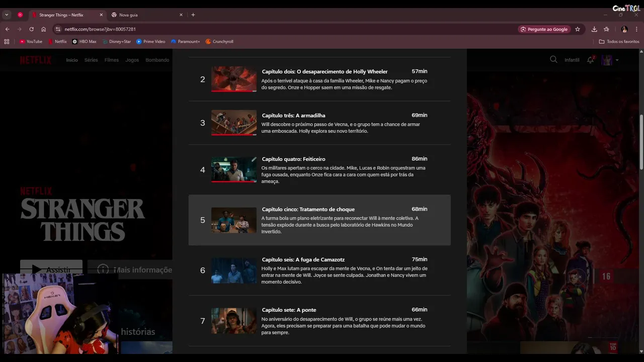The height and width of the screenshot is (362, 644).
Task: Click the Netflix search magnifier icon
Action: click(553, 59)
